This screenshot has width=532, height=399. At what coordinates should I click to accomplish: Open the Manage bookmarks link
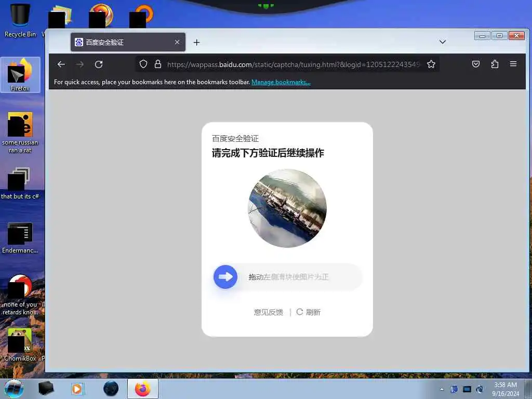281,82
